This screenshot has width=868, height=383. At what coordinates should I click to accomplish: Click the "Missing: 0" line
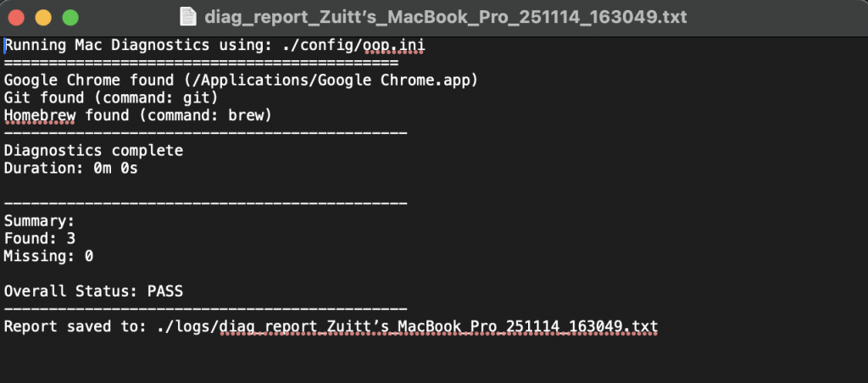pos(48,256)
